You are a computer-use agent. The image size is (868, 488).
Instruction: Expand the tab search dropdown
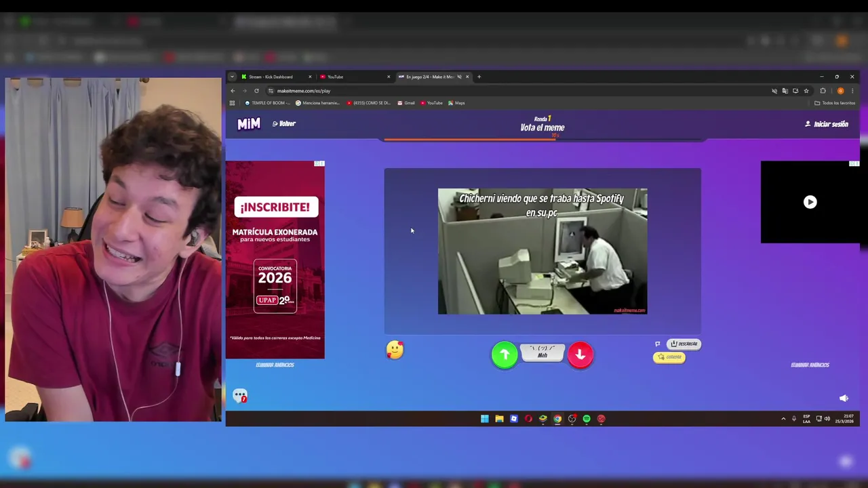[232, 77]
